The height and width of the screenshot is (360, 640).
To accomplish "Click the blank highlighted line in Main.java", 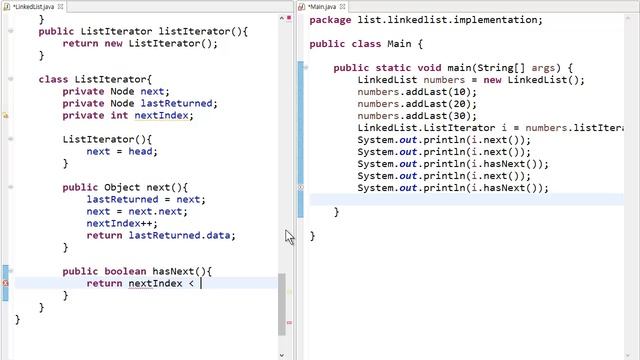I will [x=467, y=200].
